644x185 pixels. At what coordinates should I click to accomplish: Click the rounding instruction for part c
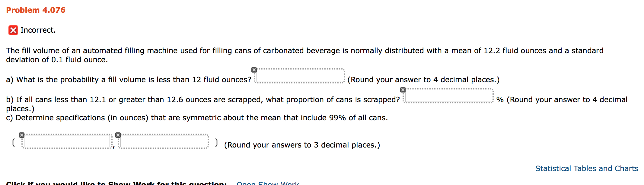pyautogui.click(x=302, y=145)
